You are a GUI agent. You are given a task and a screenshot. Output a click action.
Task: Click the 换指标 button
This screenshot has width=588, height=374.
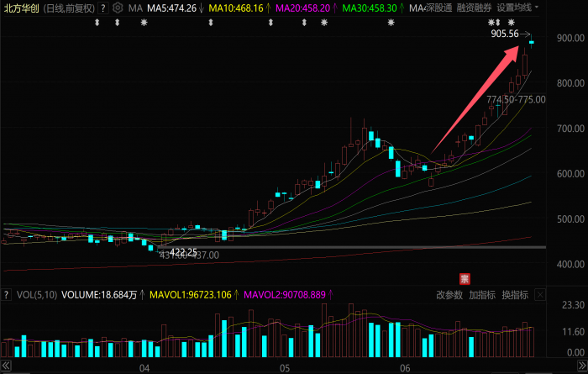515,295
